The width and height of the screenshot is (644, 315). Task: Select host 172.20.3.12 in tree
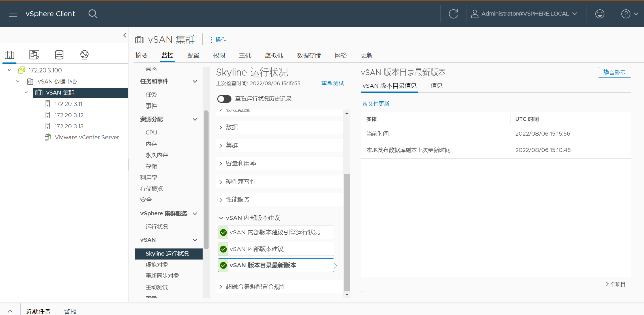68,115
